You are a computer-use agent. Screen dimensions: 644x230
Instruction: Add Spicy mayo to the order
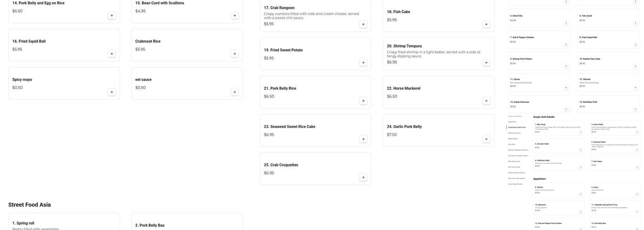tap(111, 92)
